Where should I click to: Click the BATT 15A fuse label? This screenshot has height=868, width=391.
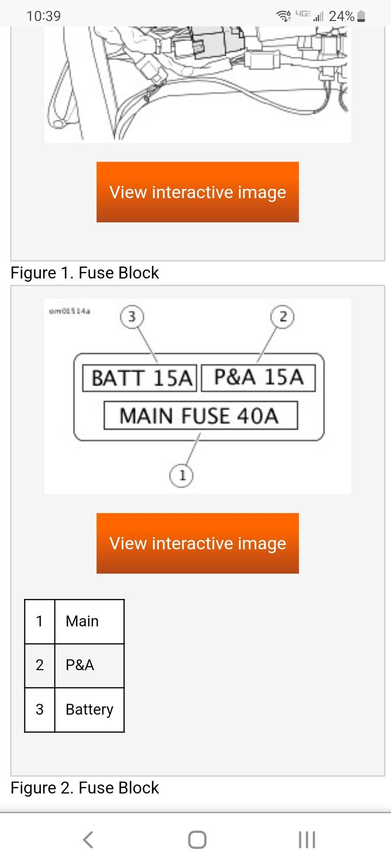140,378
